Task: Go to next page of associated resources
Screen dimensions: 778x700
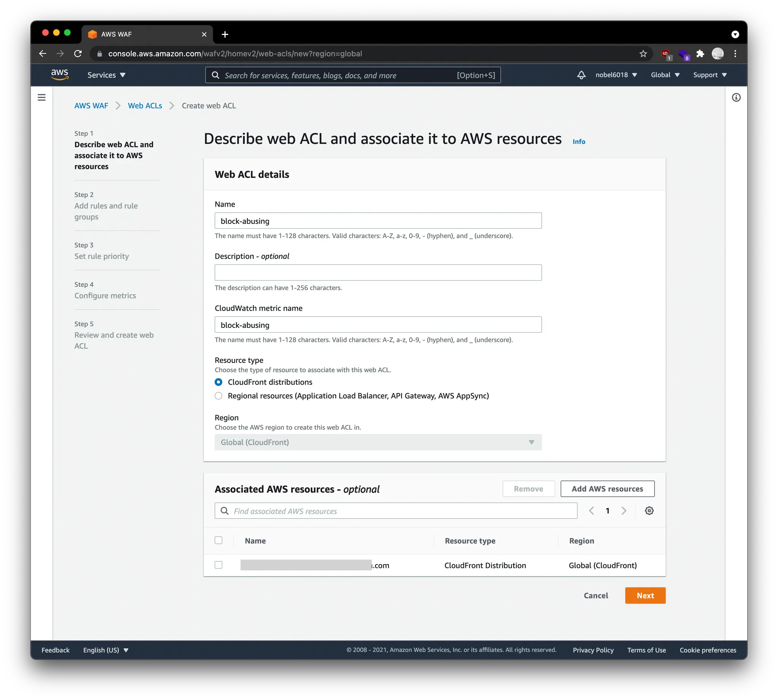Action: coord(624,511)
